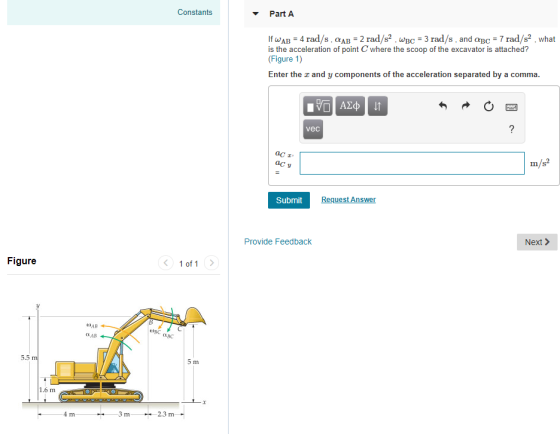Insert vector notation with vec button
The width and height of the screenshot is (560, 434).
tap(313, 129)
